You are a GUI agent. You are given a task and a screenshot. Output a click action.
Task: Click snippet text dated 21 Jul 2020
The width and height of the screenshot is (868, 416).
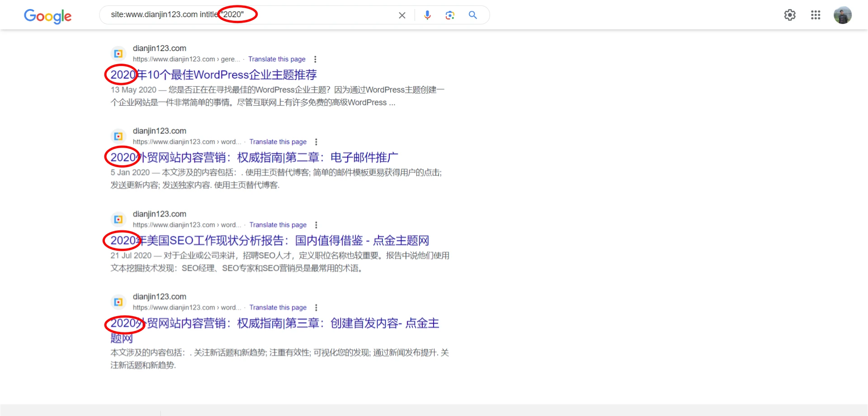(280, 262)
